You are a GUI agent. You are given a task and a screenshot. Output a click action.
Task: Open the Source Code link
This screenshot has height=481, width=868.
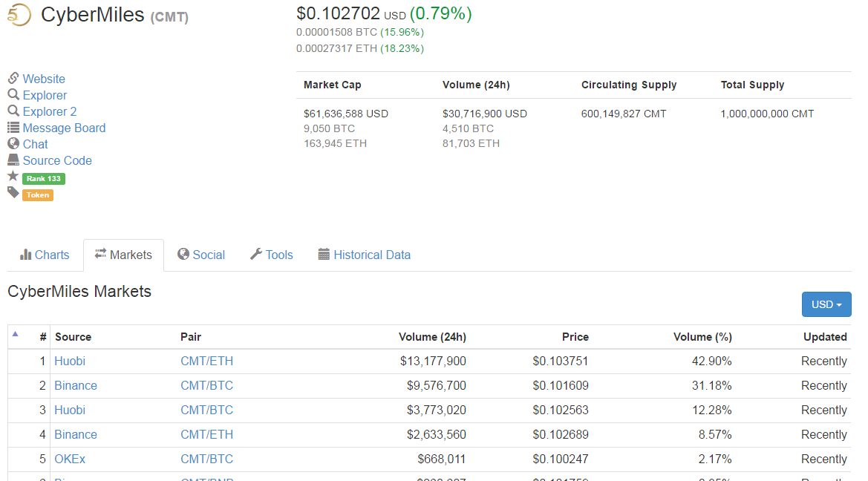(57, 160)
